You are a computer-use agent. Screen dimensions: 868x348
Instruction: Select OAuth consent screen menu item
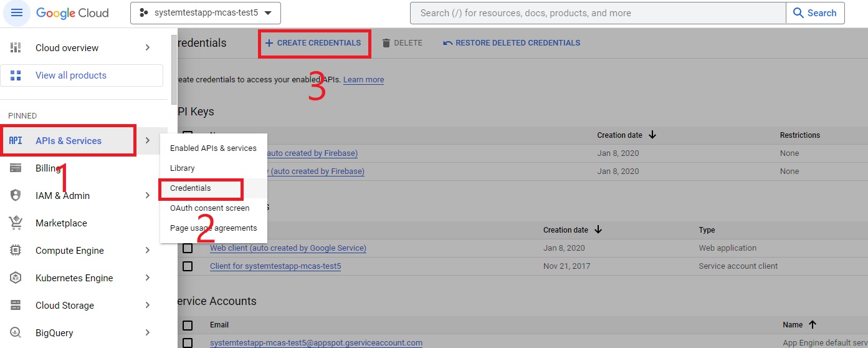point(213,208)
